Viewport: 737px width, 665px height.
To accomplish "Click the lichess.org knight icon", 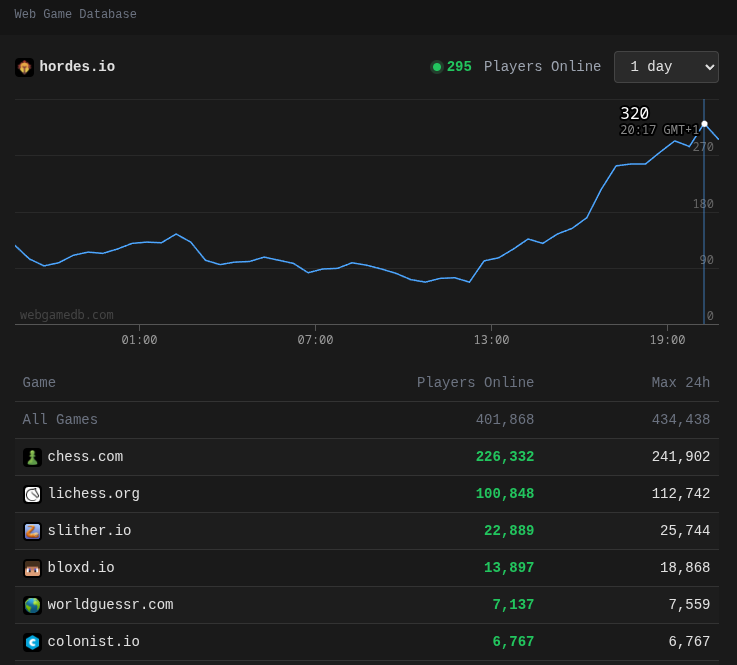I will [x=32, y=494].
